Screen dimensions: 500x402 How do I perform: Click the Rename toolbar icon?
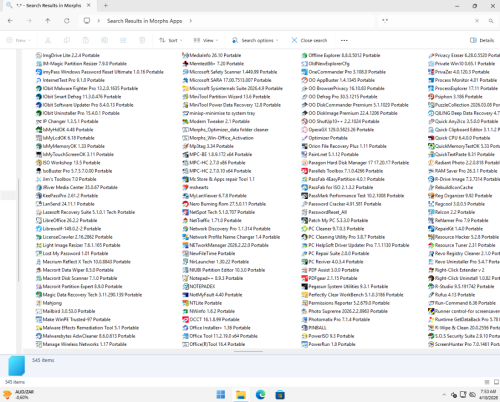click(104, 40)
